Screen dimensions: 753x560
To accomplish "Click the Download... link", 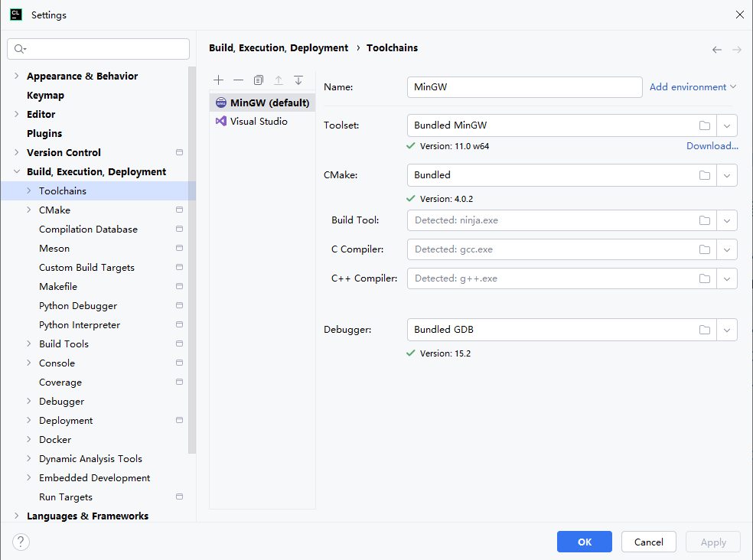I will coord(712,146).
